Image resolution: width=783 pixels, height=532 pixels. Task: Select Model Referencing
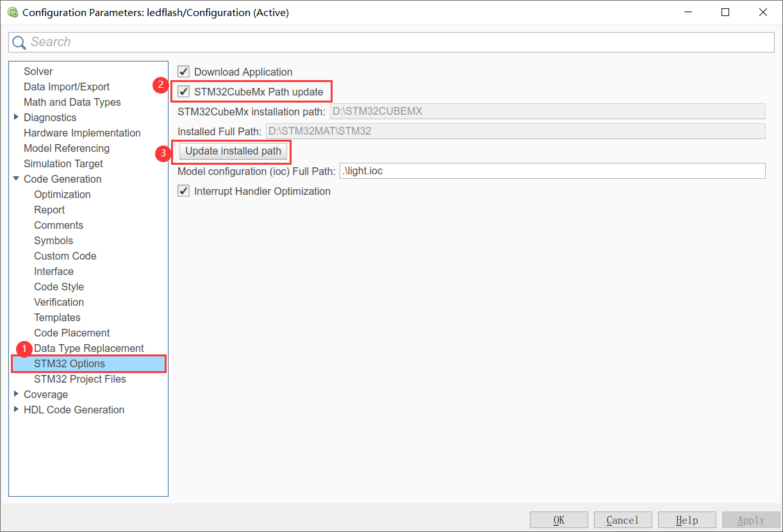coord(67,148)
